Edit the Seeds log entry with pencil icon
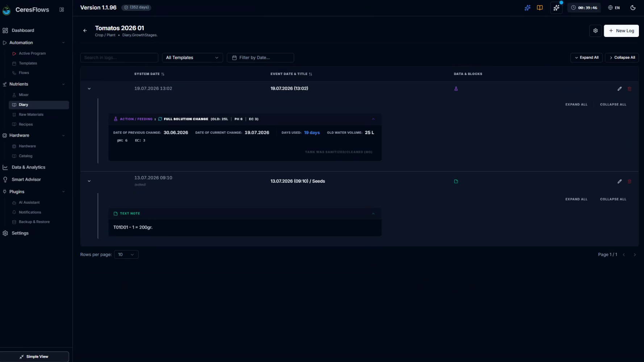Viewport: 644px width, 362px height. [619, 182]
